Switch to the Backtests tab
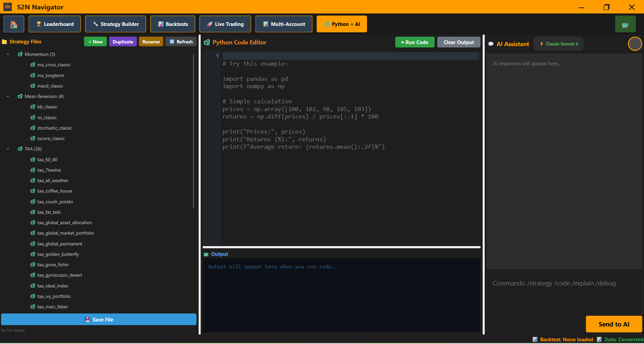This screenshot has width=644, height=344. tap(173, 24)
